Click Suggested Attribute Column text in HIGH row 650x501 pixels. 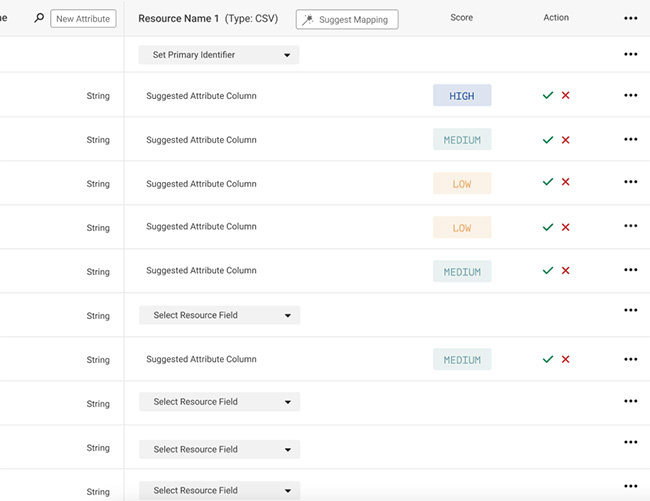pos(201,96)
